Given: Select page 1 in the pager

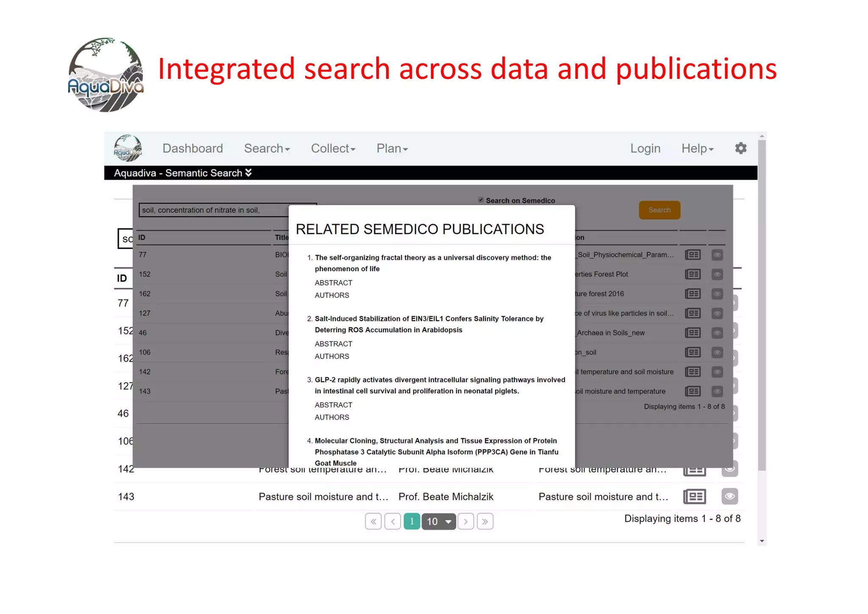Looking at the screenshot, I should point(412,522).
